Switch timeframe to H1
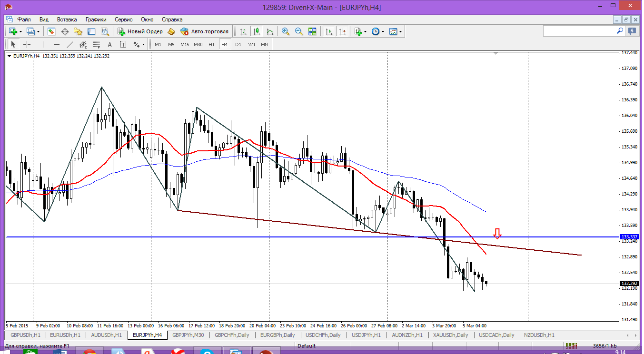 [211, 44]
